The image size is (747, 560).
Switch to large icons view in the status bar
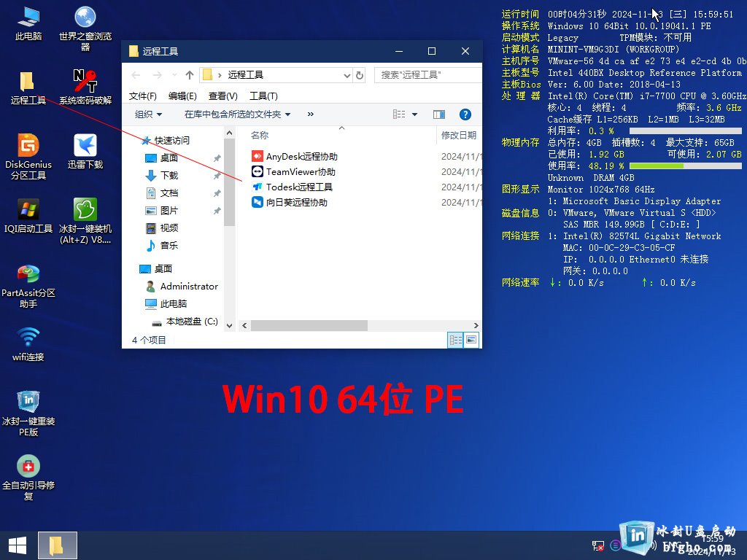(x=471, y=340)
